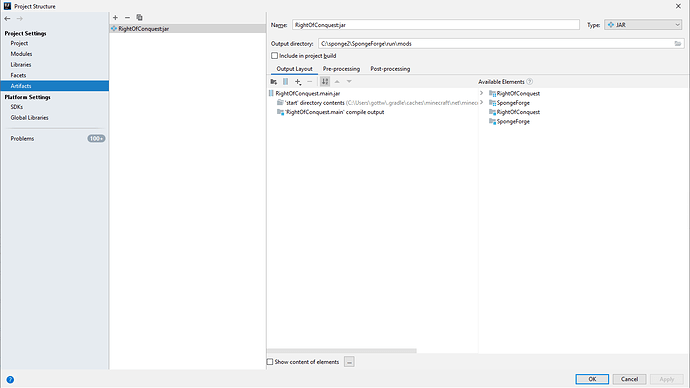This screenshot has height=388, width=690.
Task: Browse for output directory folder
Action: 678,44
